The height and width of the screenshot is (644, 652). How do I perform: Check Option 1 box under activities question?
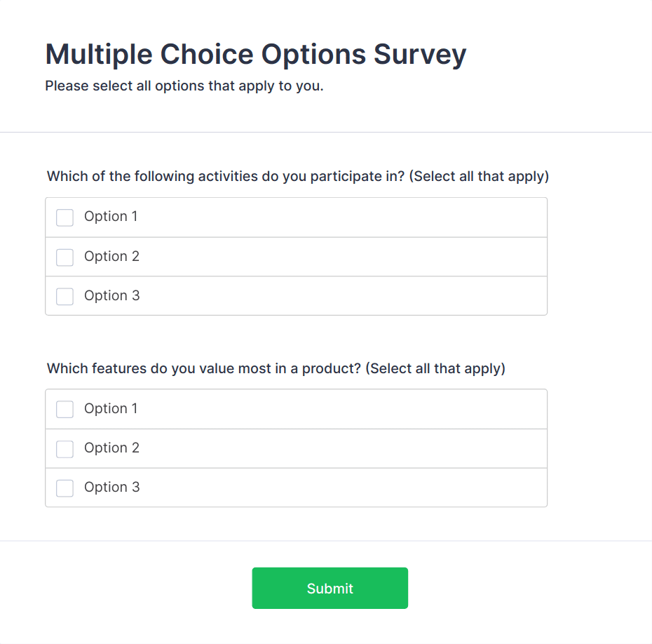64,217
